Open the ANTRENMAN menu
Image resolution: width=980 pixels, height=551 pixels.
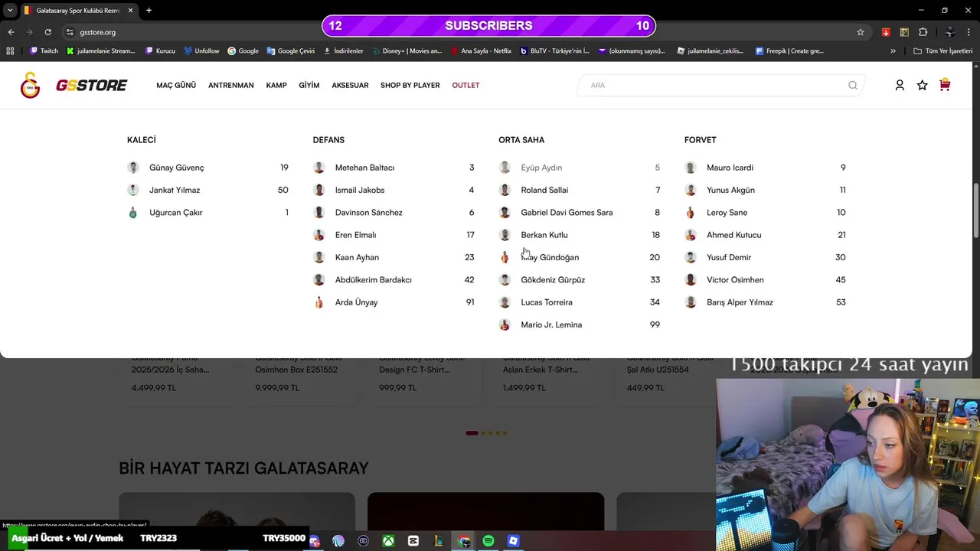pos(231,85)
